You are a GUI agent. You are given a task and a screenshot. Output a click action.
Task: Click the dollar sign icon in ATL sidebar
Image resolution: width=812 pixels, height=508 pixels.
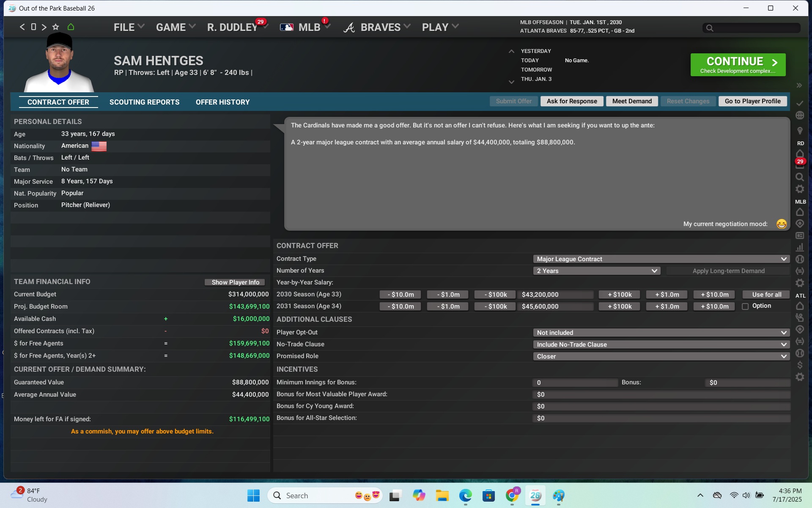(799, 365)
